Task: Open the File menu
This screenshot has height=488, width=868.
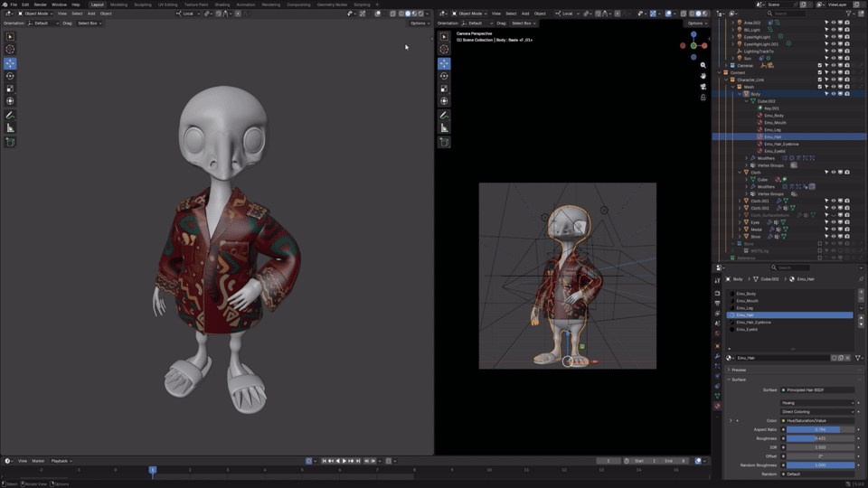Action: point(14,5)
